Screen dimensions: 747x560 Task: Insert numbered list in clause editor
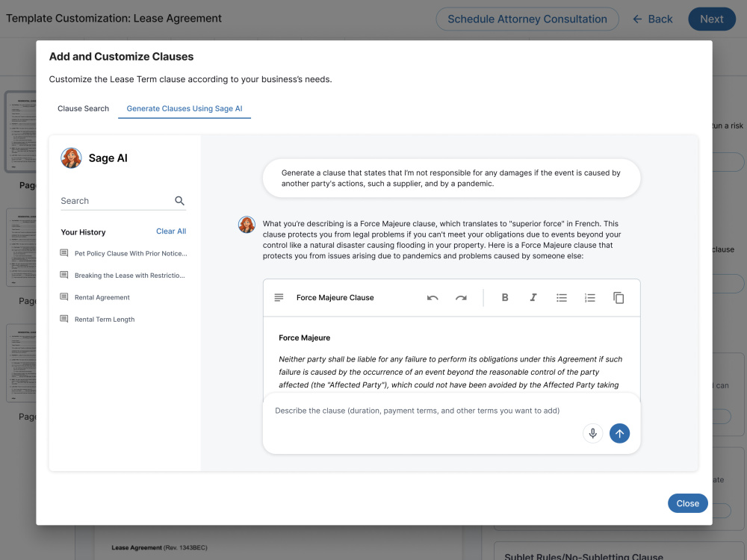[590, 298]
